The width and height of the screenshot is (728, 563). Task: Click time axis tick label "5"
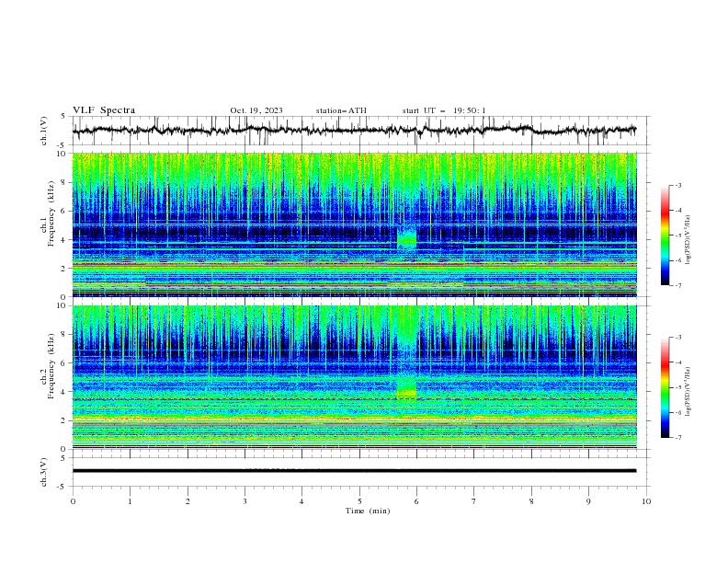coord(359,501)
